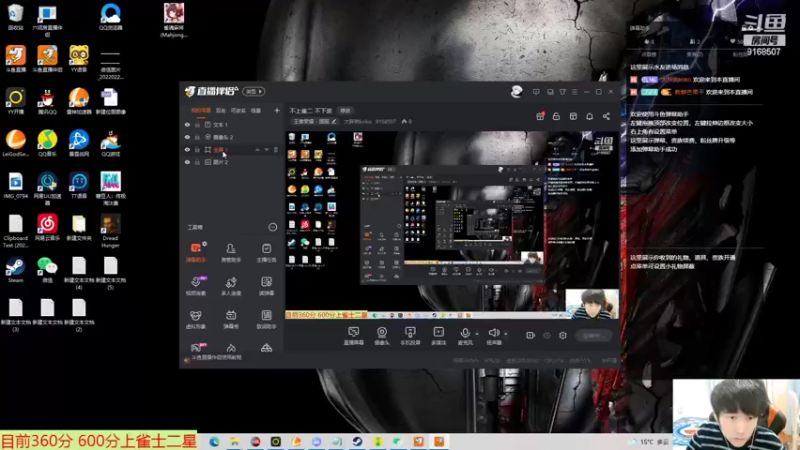The image size is (800, 450).
Task: Open the 弹幕助手 tool
Action: click(196, 252)
